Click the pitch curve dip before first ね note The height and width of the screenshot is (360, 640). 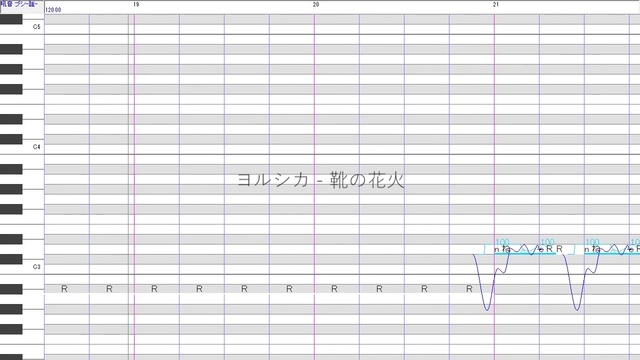(487, 309)
